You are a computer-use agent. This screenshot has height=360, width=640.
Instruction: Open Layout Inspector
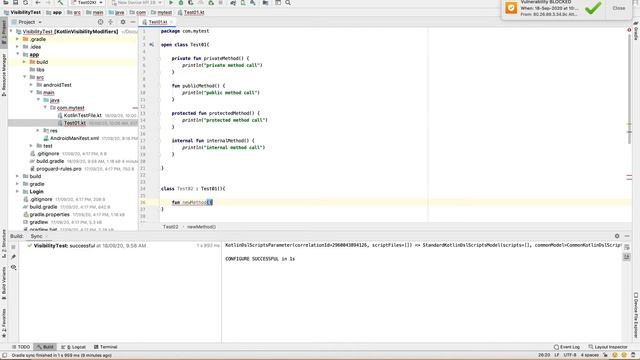pos(608,347)
